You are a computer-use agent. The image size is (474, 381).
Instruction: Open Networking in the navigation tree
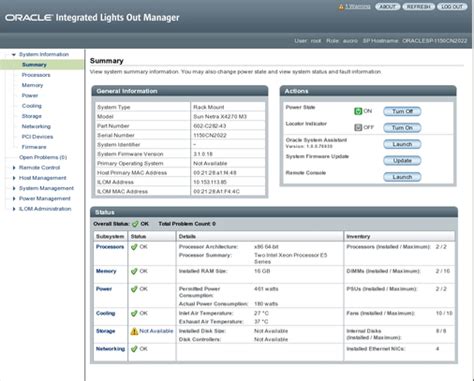36,126
